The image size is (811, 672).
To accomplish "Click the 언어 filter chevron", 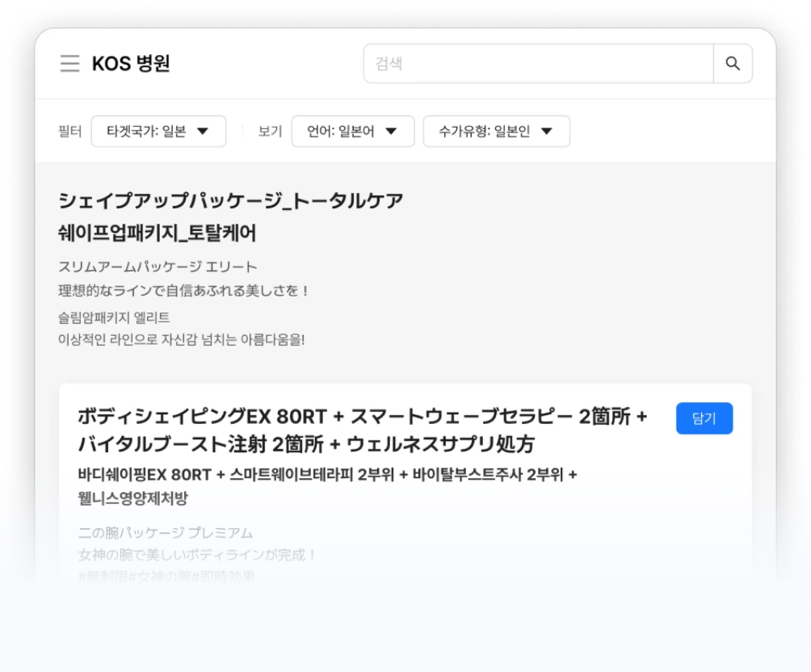I will click(393, 131).
